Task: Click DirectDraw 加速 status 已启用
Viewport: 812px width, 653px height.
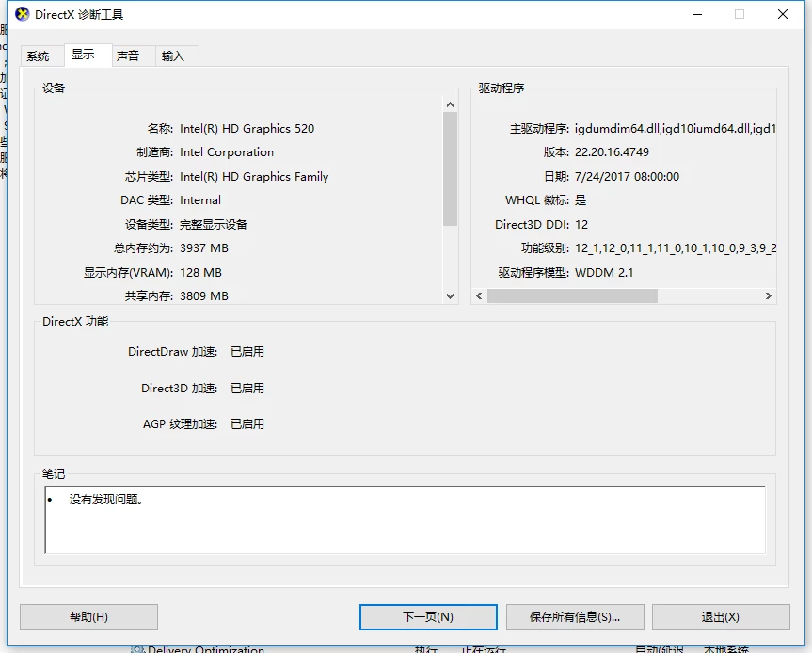Action: (247, 352)
